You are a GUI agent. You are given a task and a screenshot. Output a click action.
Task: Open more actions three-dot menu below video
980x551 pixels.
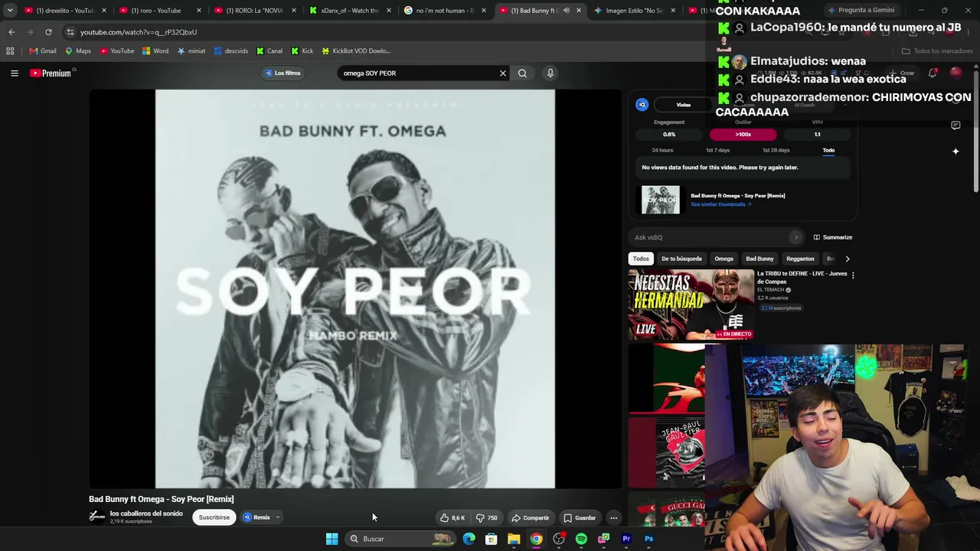[613, 518]
